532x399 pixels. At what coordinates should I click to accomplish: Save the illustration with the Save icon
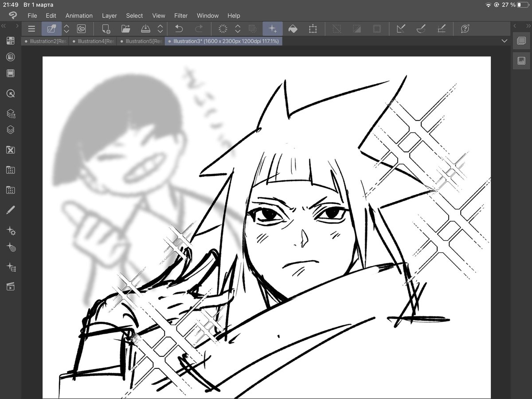click(146, 29)
